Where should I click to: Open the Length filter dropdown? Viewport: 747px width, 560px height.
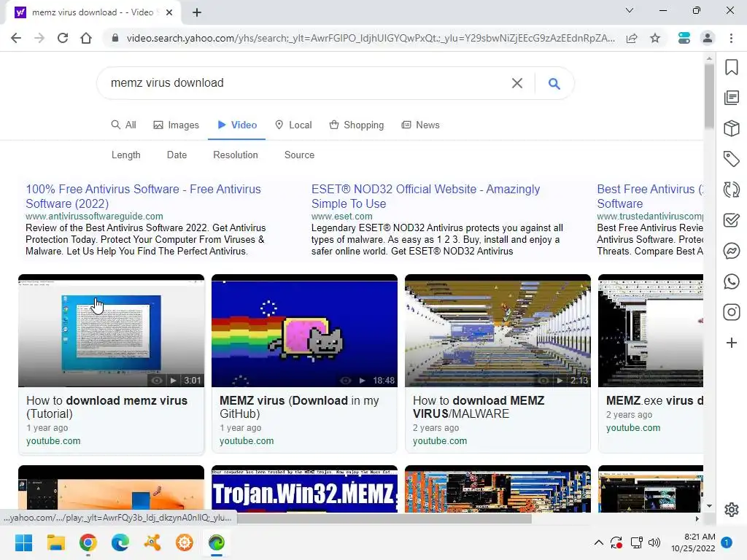coord(125,155)
